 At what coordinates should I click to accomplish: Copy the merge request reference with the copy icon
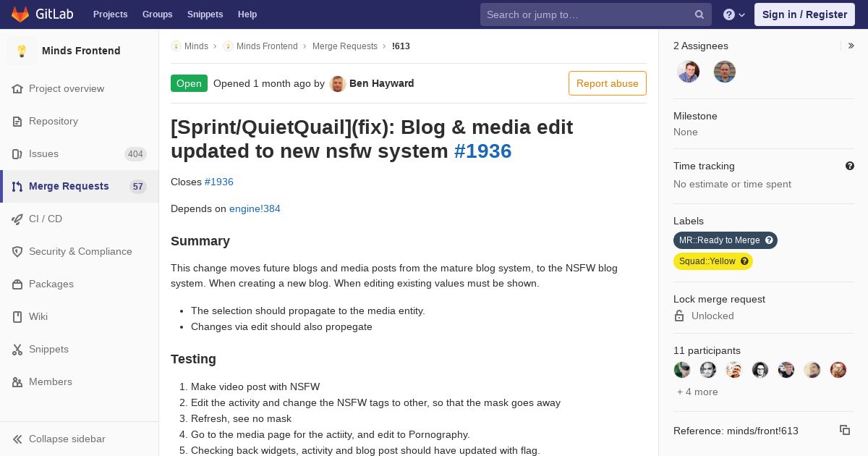(845, 430)
